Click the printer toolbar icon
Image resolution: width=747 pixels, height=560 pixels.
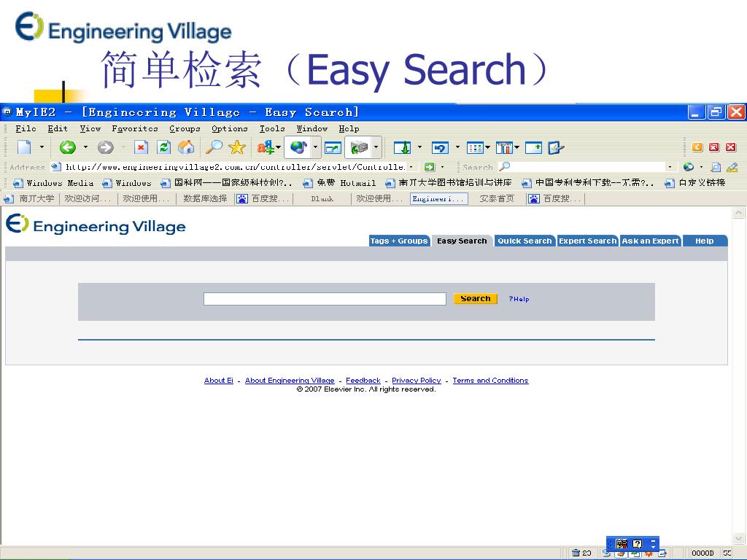click(359, 147)
